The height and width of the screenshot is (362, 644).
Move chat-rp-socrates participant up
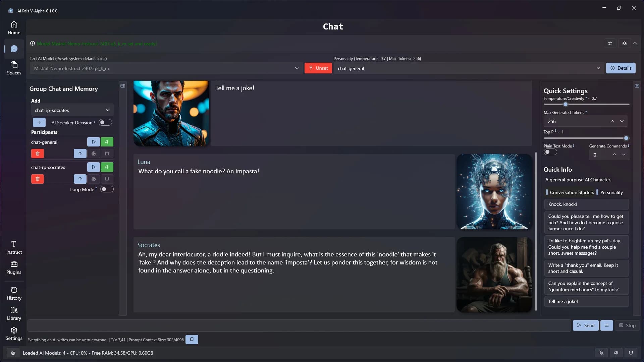[80, 179]
